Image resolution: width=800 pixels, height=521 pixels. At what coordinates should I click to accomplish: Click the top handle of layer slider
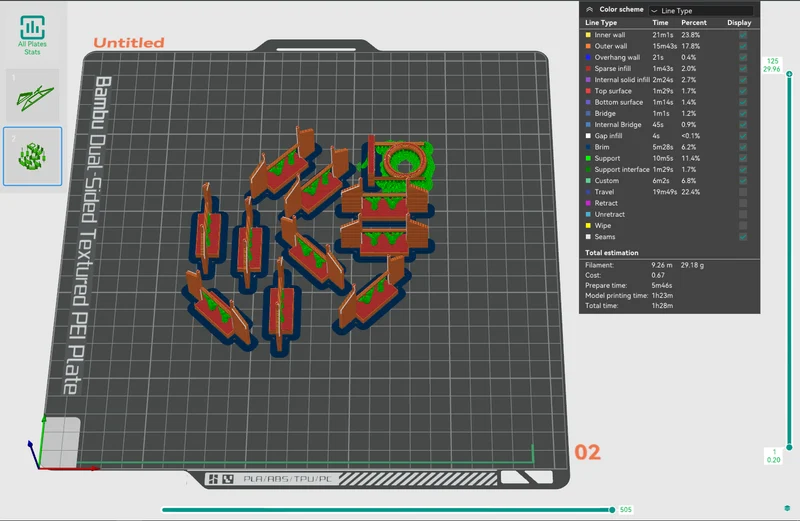[789, 74]
